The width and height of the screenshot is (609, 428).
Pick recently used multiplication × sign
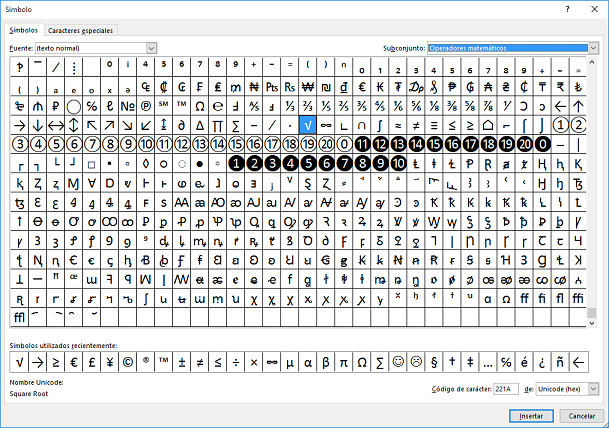[x=254, y=362]
